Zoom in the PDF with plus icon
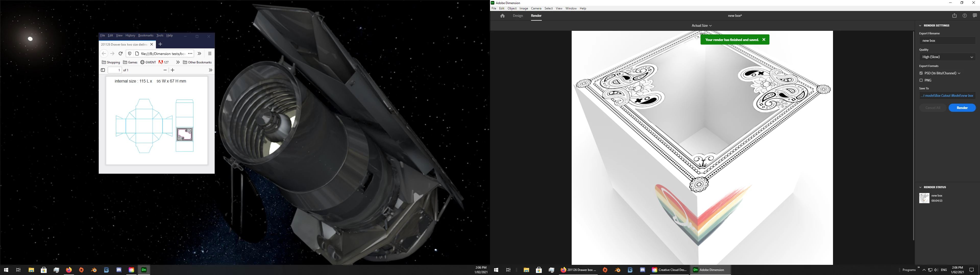This screenshot has width=980, height=275. [x=173, y=70]
